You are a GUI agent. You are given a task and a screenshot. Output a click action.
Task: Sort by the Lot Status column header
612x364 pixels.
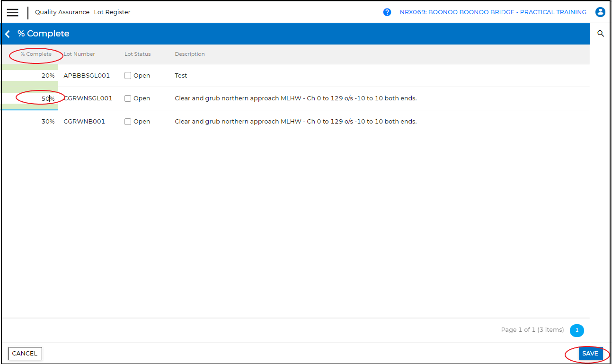(137, 54)
